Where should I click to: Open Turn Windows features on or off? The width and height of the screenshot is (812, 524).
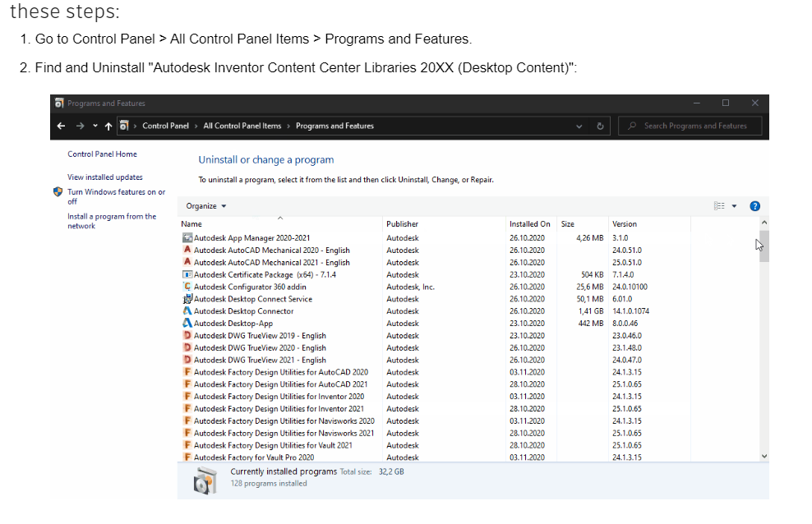click(116, 196)
